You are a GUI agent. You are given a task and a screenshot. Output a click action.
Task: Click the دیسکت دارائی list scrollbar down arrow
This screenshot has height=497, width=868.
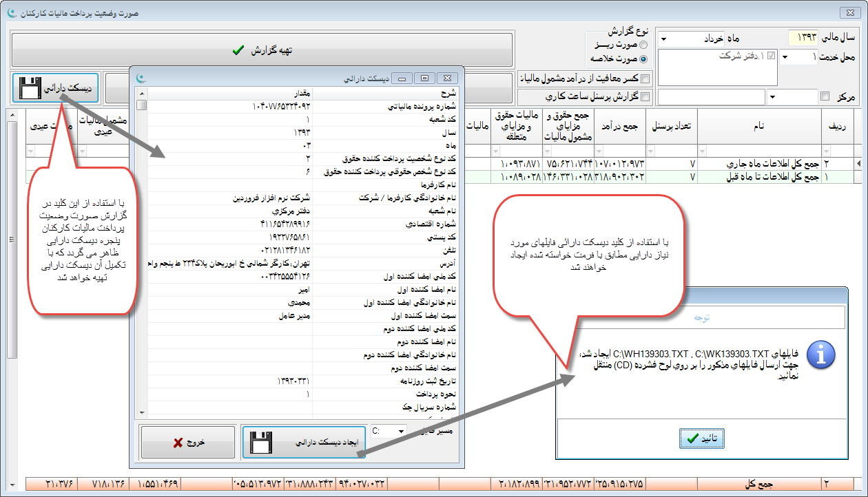(142, 412)
